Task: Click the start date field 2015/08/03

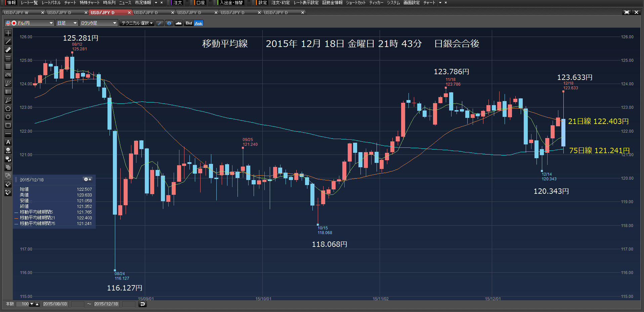Action: point(55,304)
